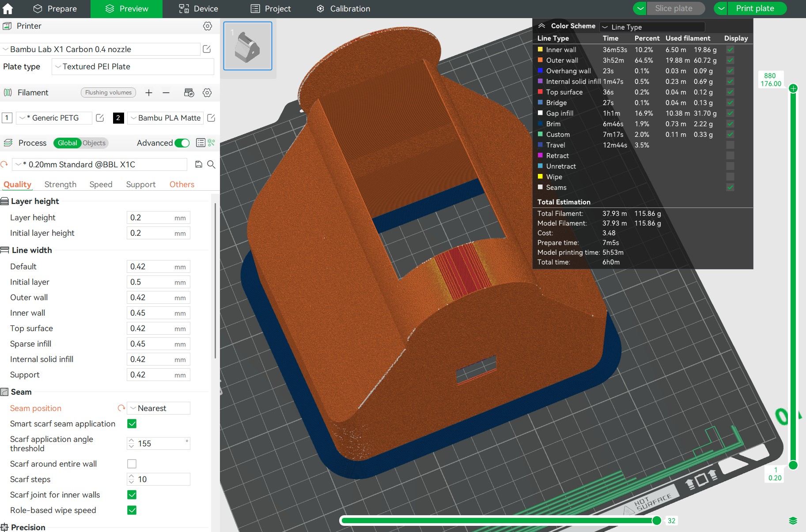Open Color Scheme Line Type dropdown
The image size is (806, 532).
652,27
